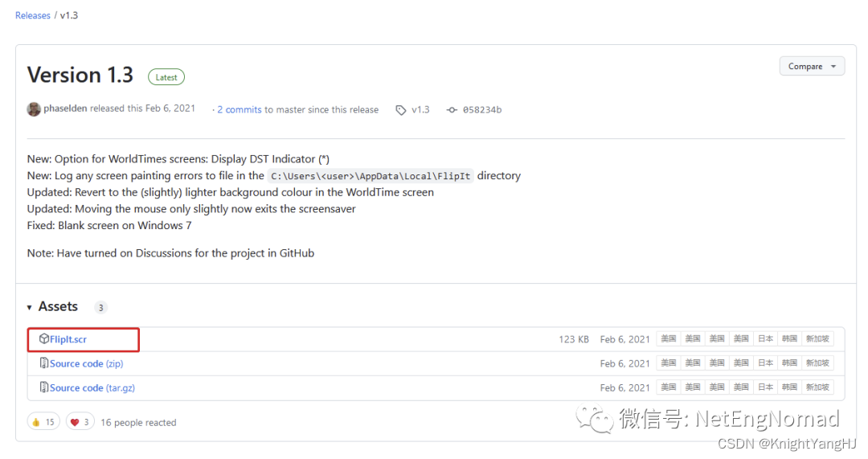Click the archive icon beside Source code (zip)
Screen dimensions: 868x459
point(43,363)
